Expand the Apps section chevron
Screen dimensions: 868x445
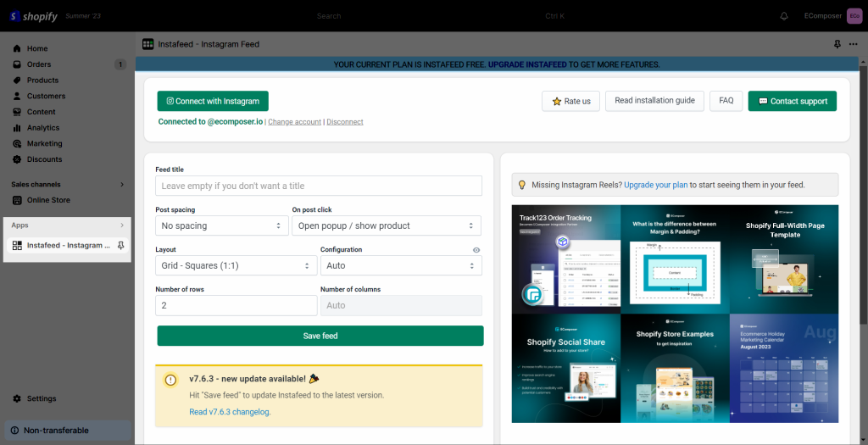[122, 225]
